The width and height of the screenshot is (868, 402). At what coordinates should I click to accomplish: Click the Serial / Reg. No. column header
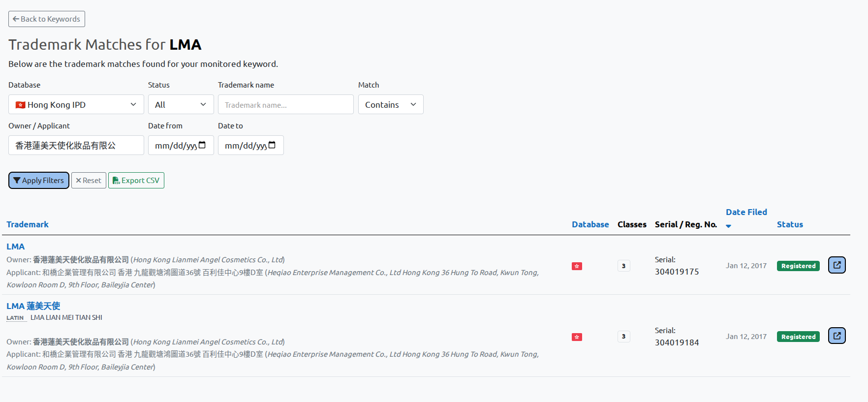click(686, 224)
